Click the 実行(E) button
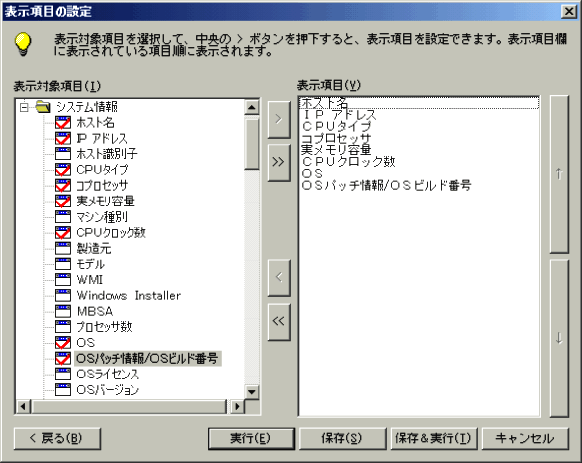Screen dimensions: 582x463 [x=251, y=438]
